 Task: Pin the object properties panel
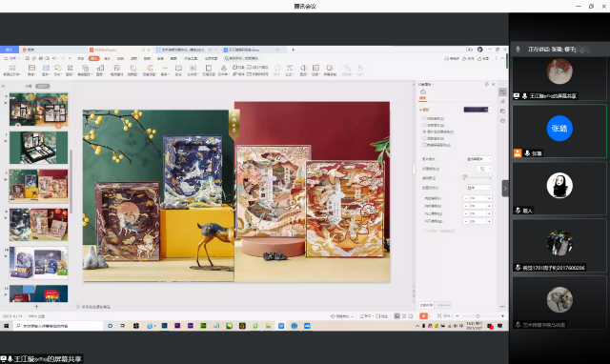[487, 85]
